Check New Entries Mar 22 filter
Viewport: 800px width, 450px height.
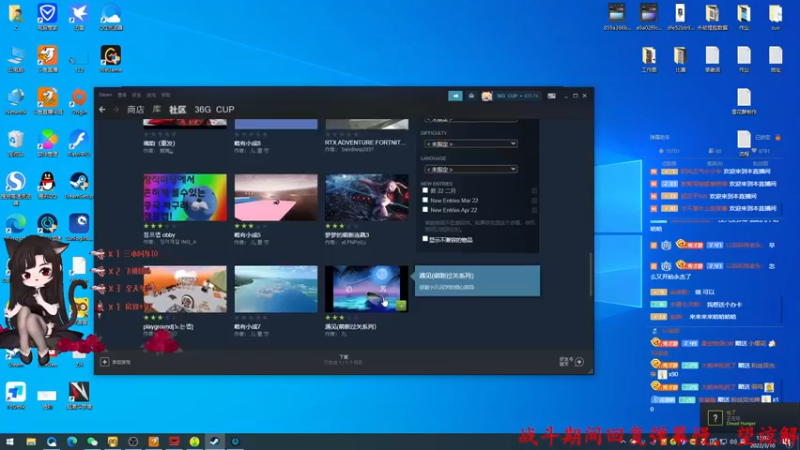click(425, 200)
